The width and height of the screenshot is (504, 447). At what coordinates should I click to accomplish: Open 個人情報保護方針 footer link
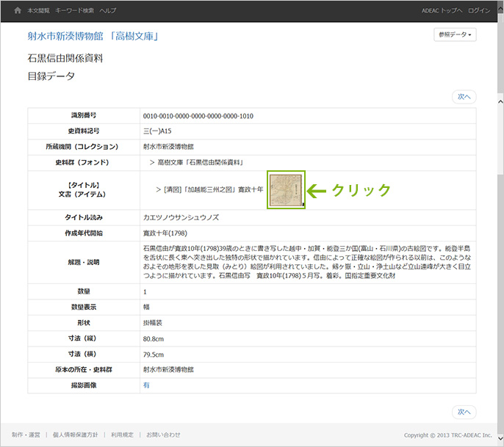[75, 435]
